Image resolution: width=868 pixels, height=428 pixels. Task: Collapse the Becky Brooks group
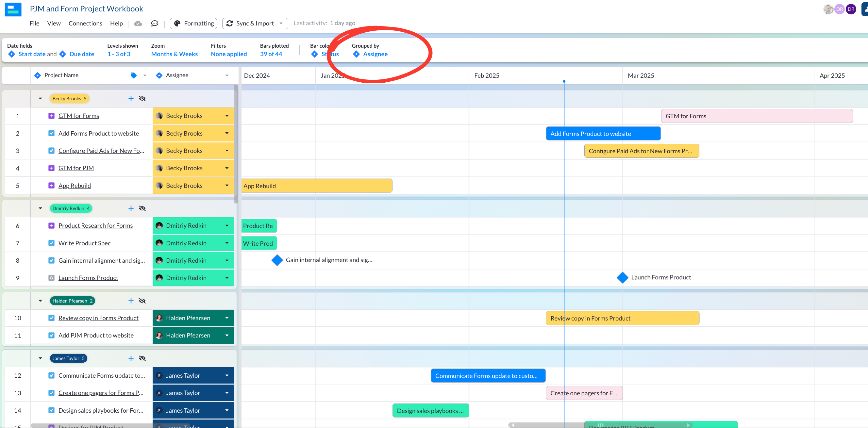(x=41, y=99)
